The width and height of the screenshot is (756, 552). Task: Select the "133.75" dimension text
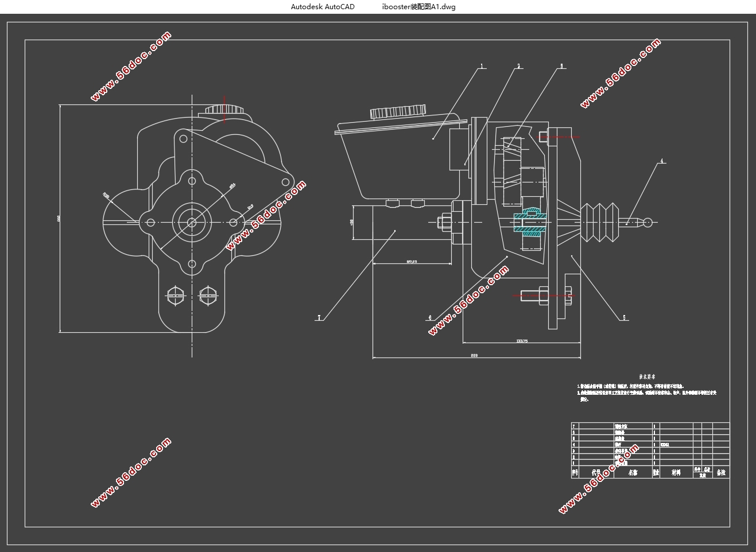(x=522, y=341)
